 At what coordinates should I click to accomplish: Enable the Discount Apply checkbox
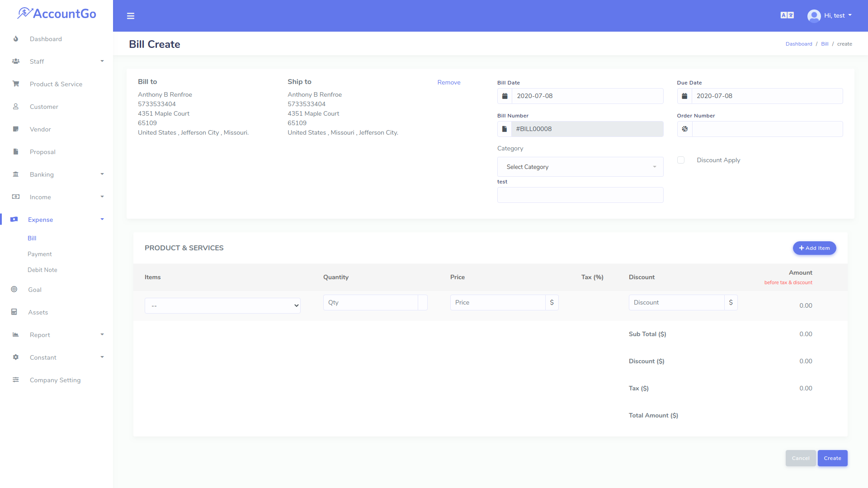click(681, 160)
